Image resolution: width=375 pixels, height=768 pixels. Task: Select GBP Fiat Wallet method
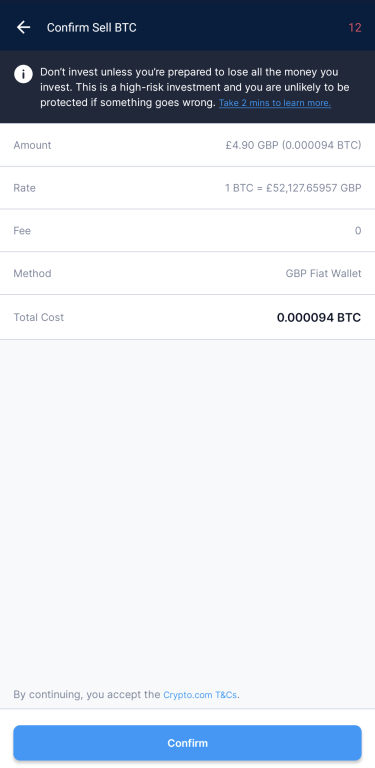[324, 273]
